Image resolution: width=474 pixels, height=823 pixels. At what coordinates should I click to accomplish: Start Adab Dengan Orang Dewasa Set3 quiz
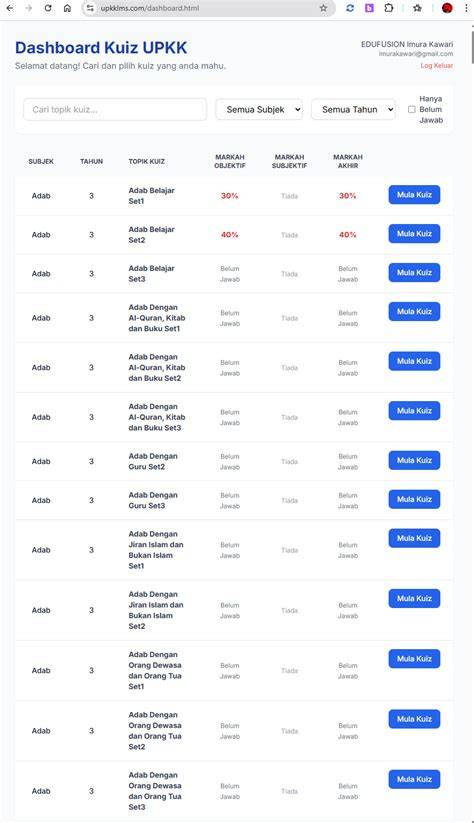click(x=414, y=779)
